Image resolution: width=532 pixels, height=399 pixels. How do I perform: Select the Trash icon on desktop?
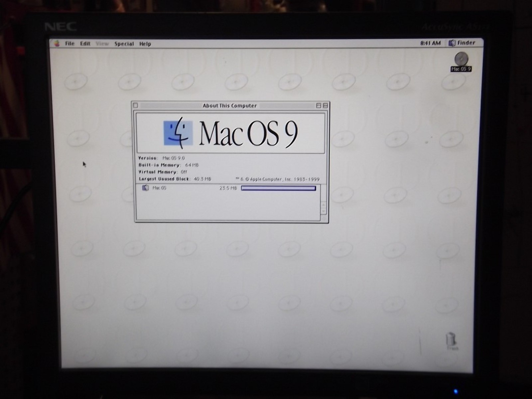[451, 341]
